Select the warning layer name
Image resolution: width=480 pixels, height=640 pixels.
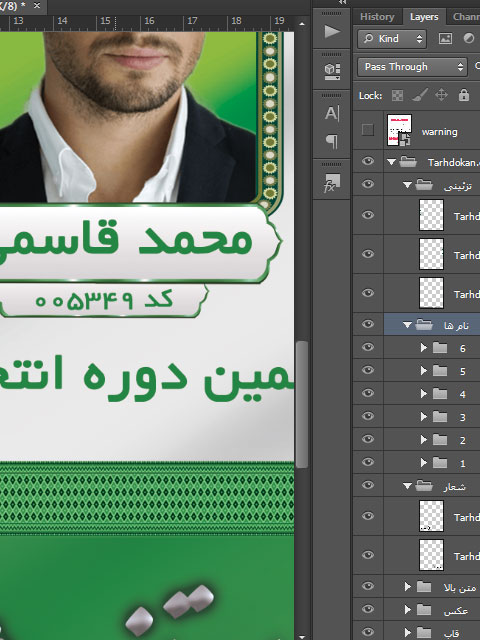(x=439, y=132)
